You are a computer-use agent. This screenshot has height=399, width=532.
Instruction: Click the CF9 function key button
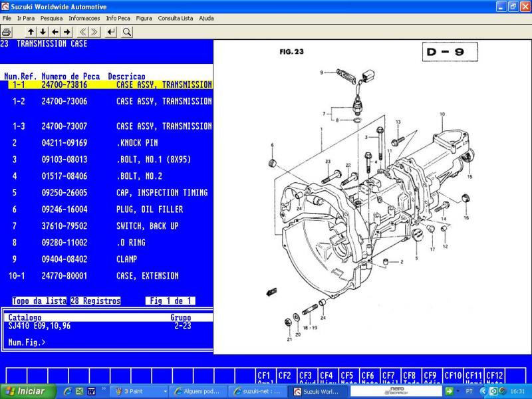pyautogui.click(x=432, y=376)
